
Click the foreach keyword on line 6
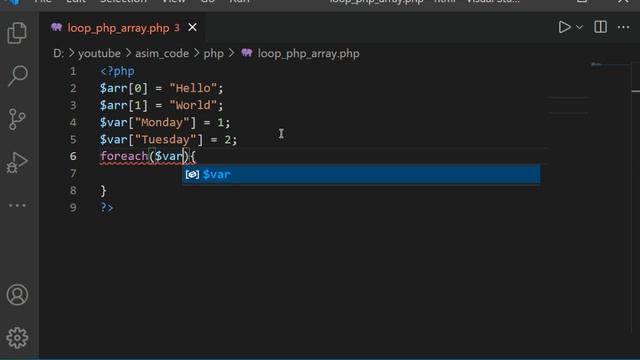click(x=124, y=156)
